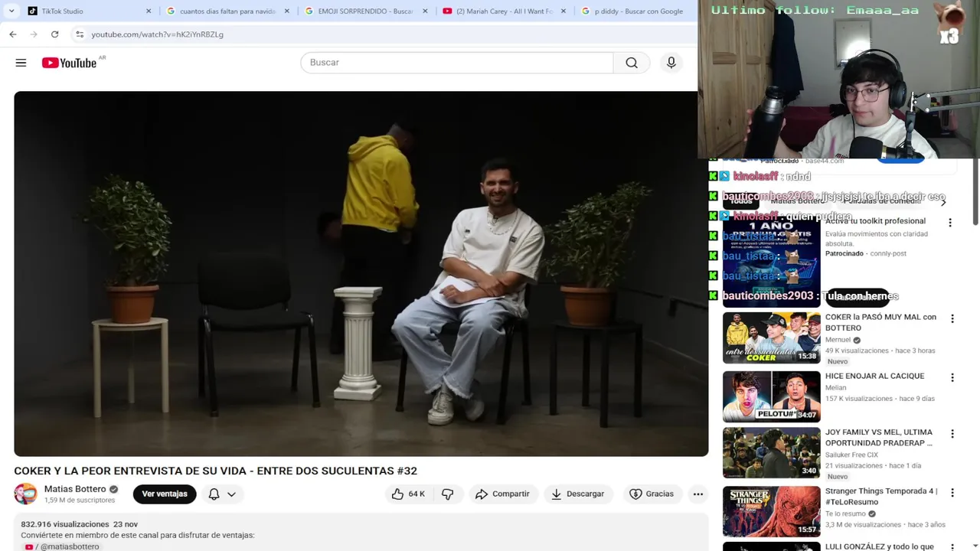This screenshot has width=980, height=551.
Task: Open Te lo resumo channel name
Action: [x=845, y=514]
